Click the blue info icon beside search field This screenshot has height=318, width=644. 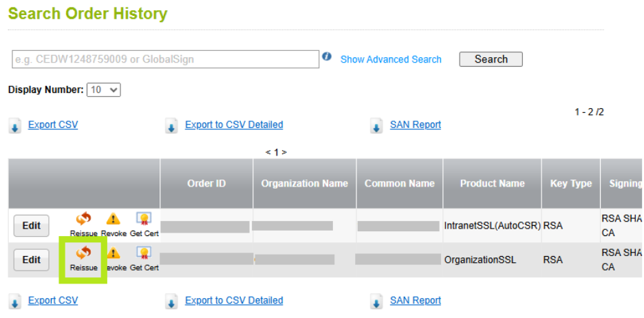click(327, 57)
